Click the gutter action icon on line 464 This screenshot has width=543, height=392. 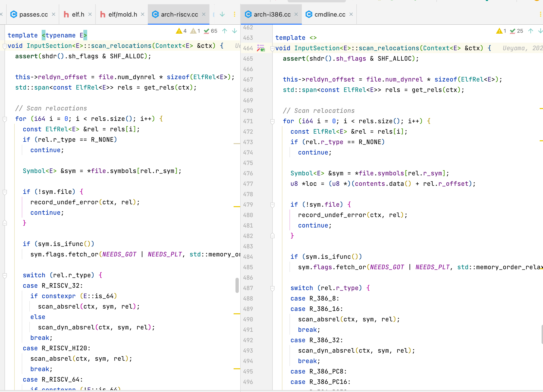coord(261,48)
